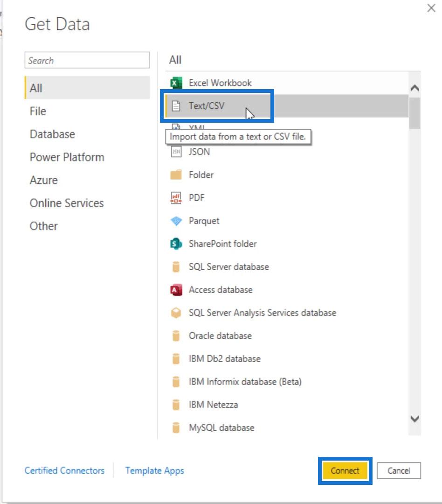Screen dimensions: 442x504
Task: Click the Connect button
Action: point(345,470)
